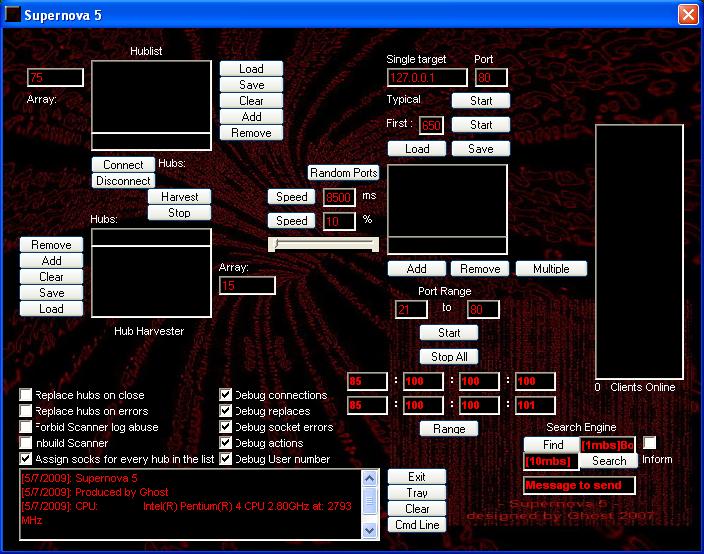The height and width of the screenshot is (554, 704).
Task: Save the Hublist
Action: tap(251, 85)
